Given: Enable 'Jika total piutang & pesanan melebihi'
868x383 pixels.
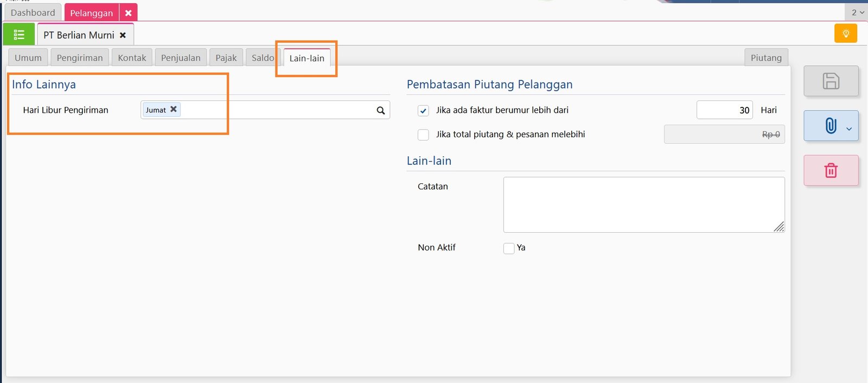Looking at the screenshot, I should click(x=424, y=135).
